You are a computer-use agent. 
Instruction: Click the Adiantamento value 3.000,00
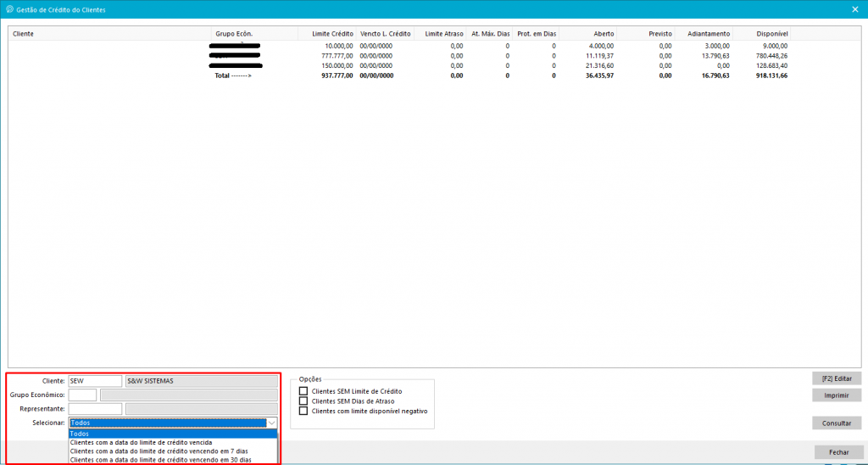716,46
